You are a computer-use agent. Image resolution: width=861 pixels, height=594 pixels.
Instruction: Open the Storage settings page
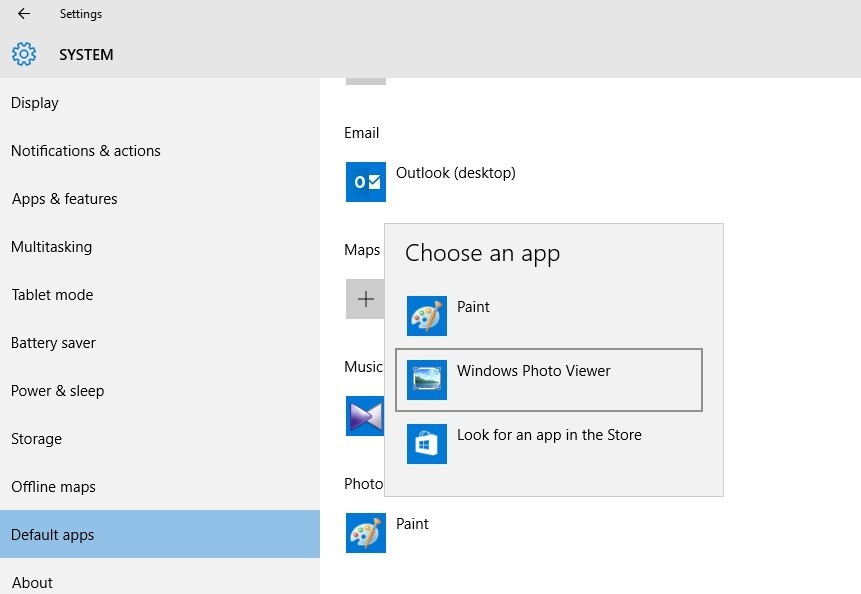click(x=36, y=439)
